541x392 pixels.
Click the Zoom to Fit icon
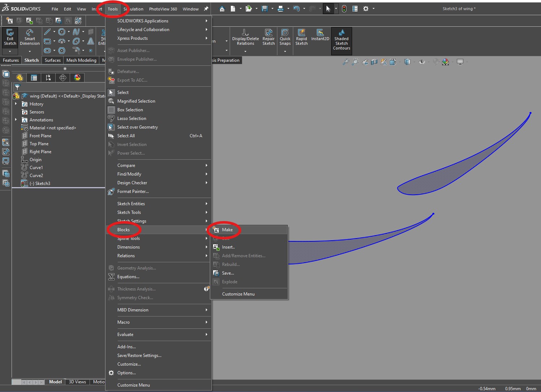(x=346, y=62)
